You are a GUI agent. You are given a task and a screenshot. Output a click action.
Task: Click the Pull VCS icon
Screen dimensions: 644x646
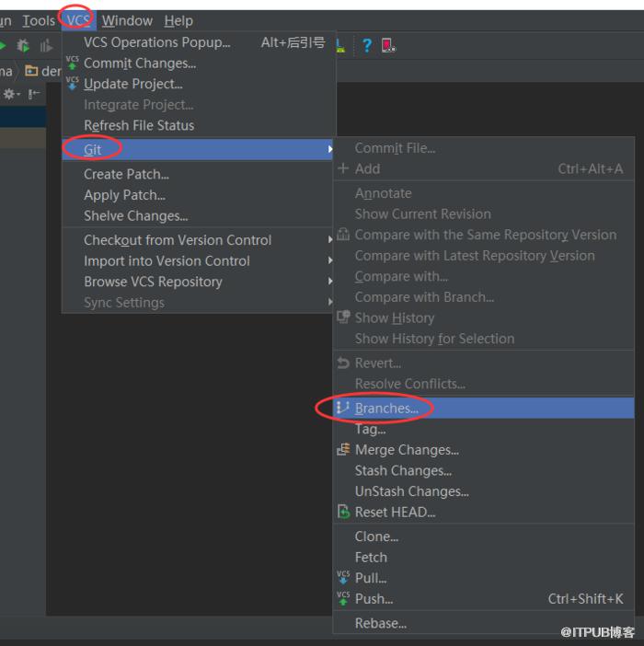point(343,578)
